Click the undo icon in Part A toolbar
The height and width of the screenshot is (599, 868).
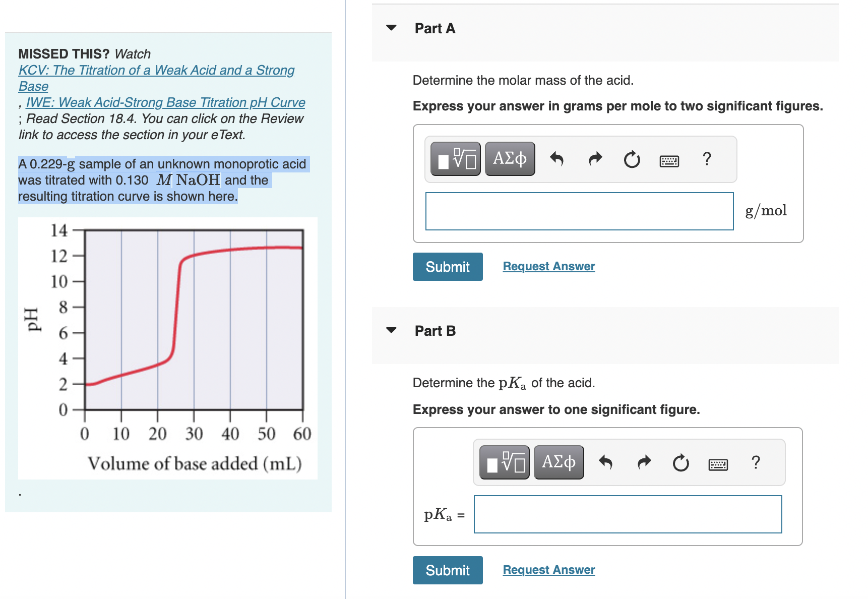[x=557, y=158]
